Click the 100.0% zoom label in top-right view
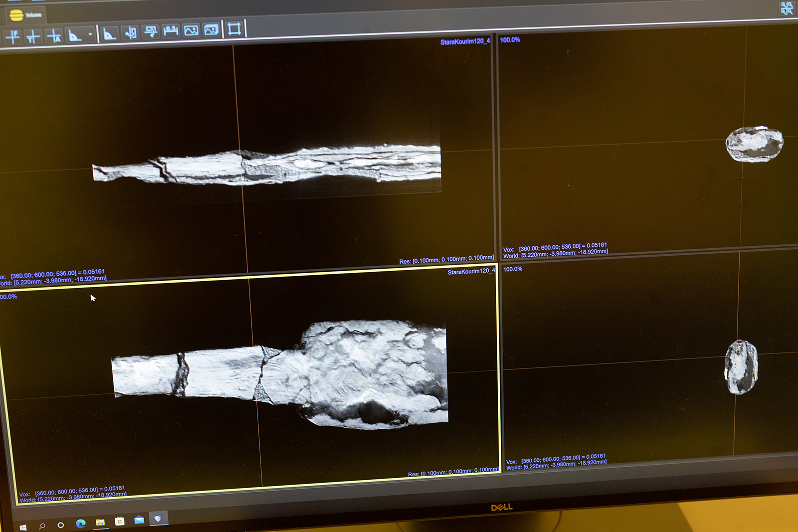This screenshot has height=532, width=798. [x=510, y=40]
